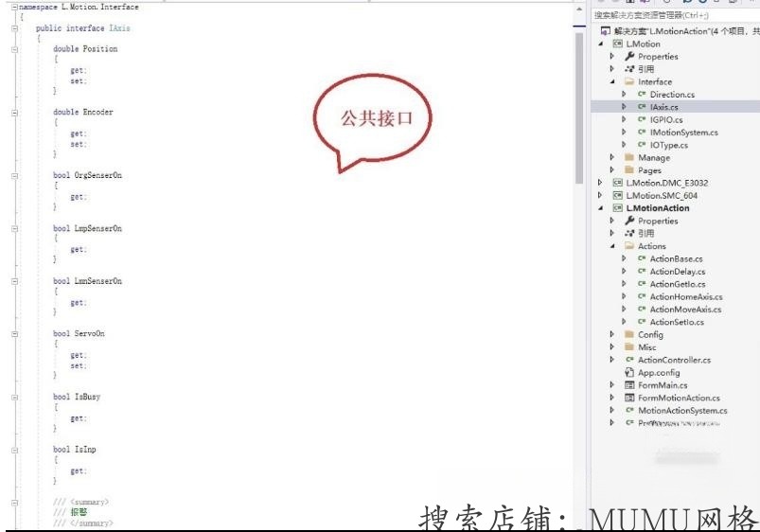The width and height of the screenshot is (760, 532).
Task: Click the C# icon next to IOType.cs
Action: (x=642, y=145)
